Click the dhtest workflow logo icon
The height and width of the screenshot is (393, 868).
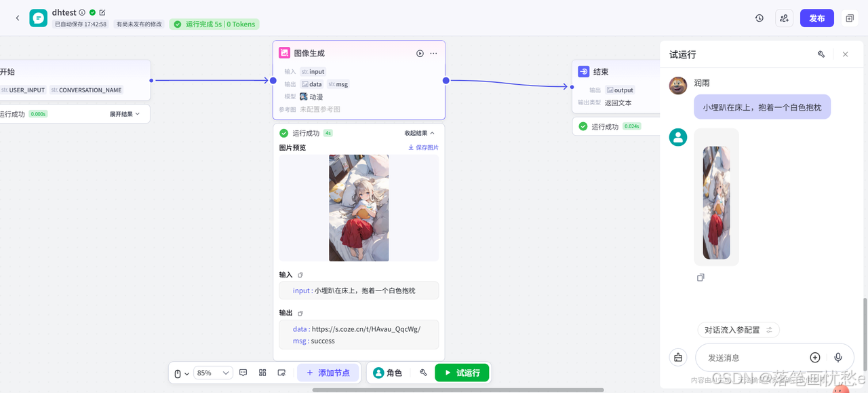tap(38, 18)
